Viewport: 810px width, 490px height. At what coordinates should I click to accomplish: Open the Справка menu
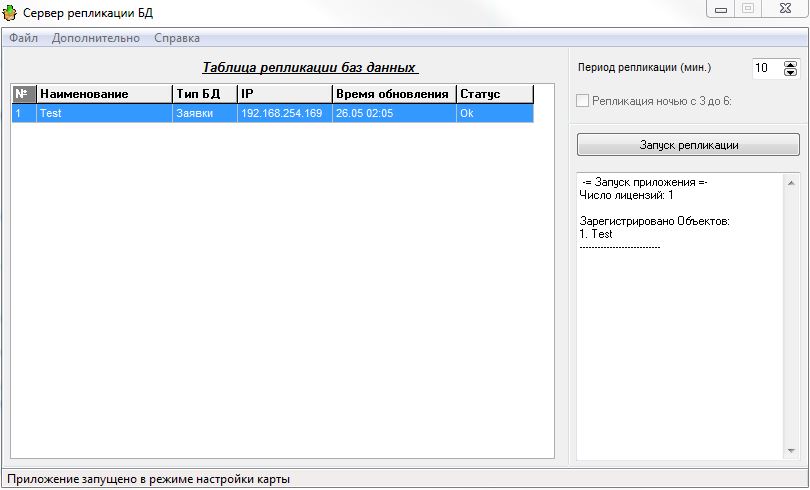[x=177, y=38]
